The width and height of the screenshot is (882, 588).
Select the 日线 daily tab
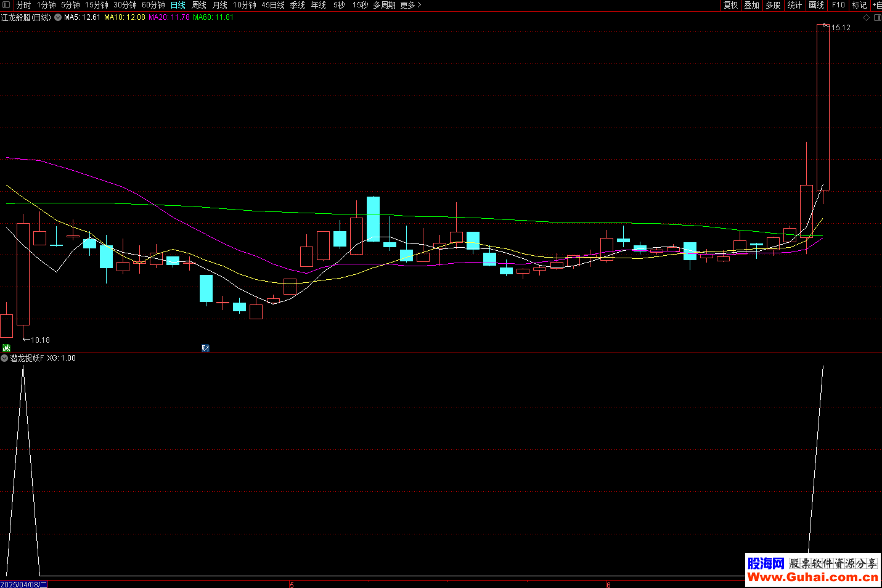pos(178,5)
